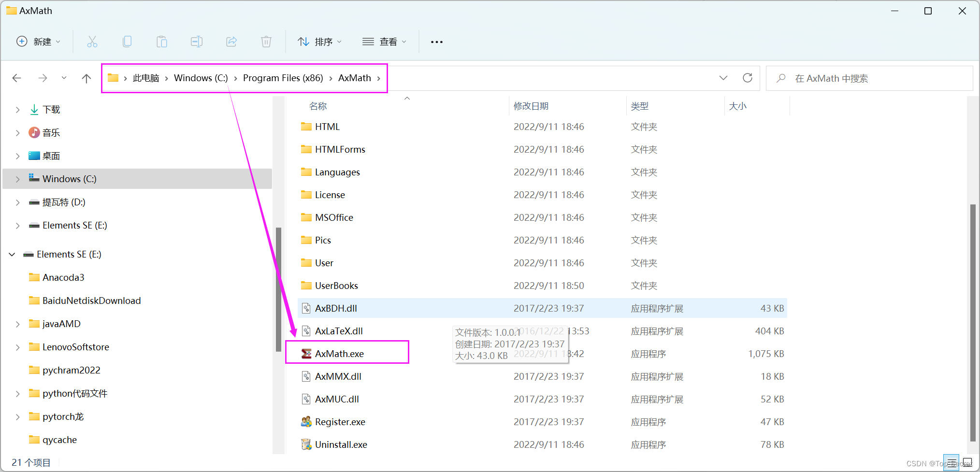The width and height of the screenshot is (980, 472).
Task: Click the AxBDH.dll file icon
Action: 306,308
